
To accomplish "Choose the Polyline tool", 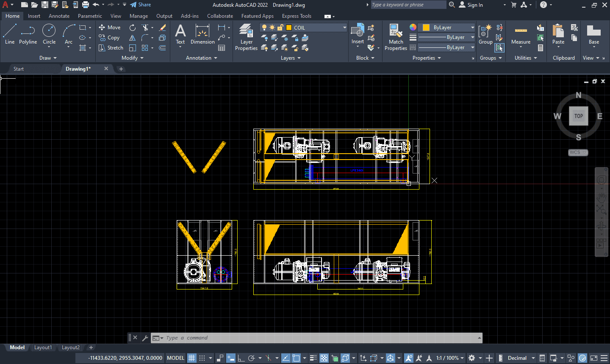I will (x=28, y=34).
